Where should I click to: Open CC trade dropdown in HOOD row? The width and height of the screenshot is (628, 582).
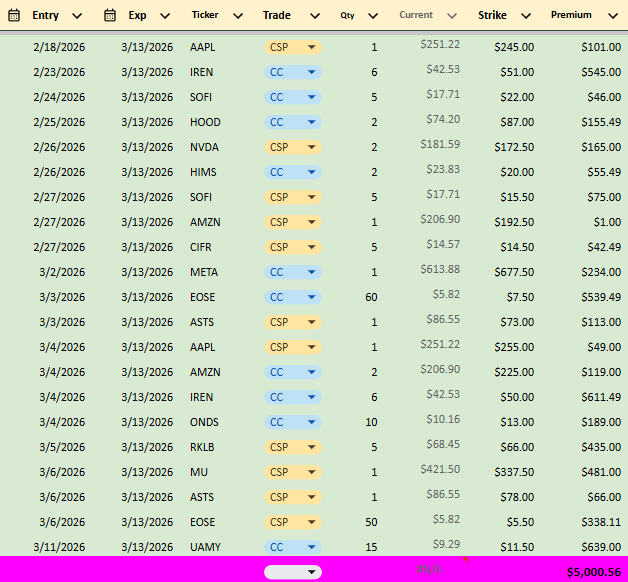click(293, 122)
